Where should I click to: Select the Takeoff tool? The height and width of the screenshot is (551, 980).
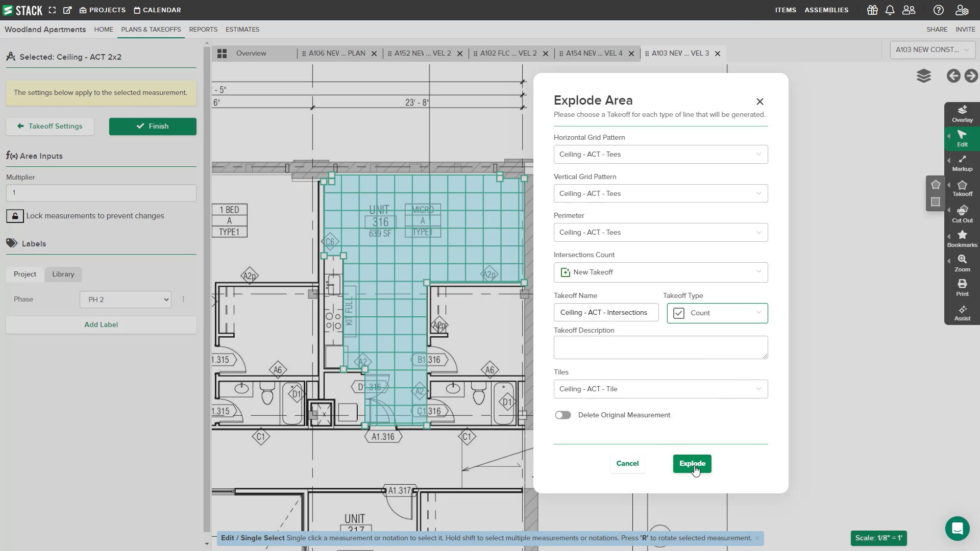[x=962, y=187]
